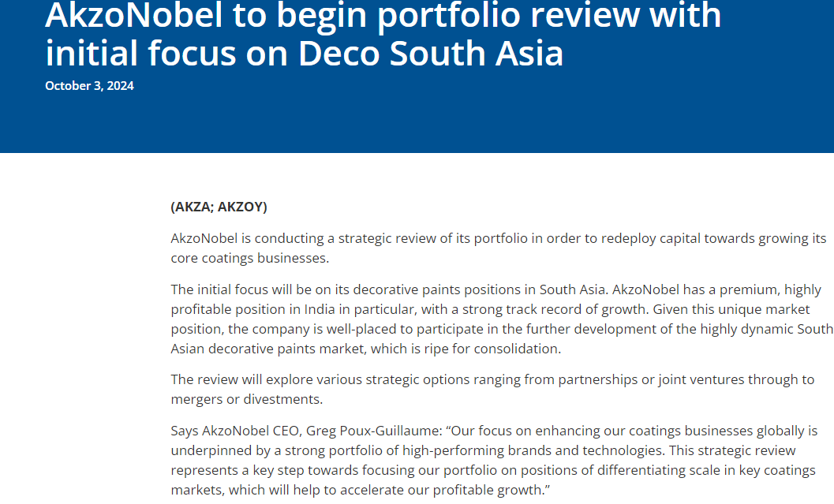
Task: Click the paragraph starting 'The initial focus'
Action: tap(502, 319)
